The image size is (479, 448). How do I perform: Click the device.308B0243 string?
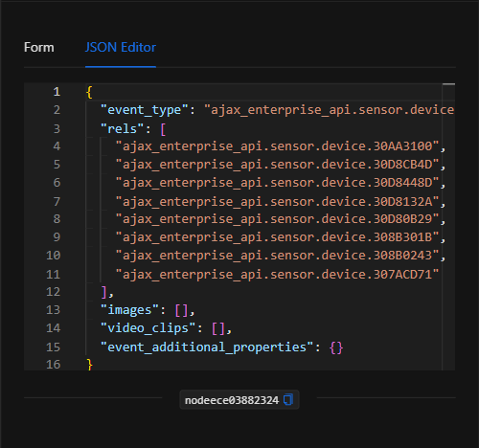pos(277,256)
